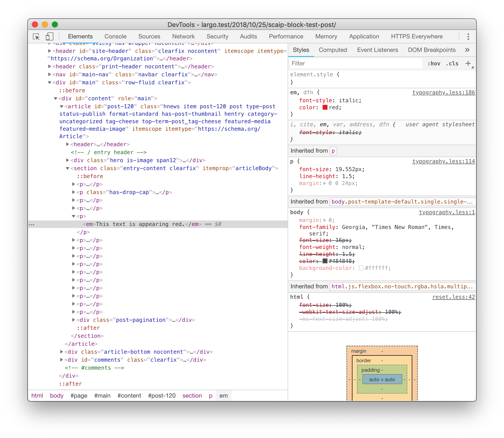Expand the has-drop-cap paragraph node
This screenshot has width=504, height=438.
pos(74,192)
